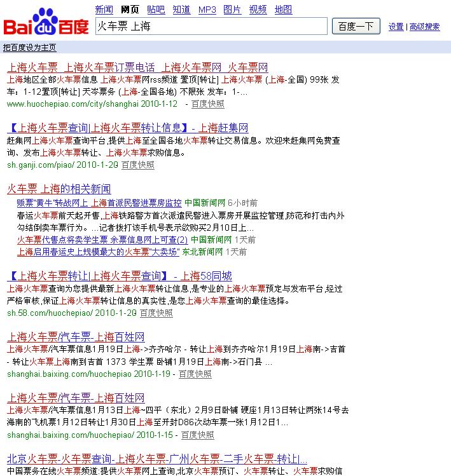Switch to the 知道 tab
451x476 pixels.
[x=181, y=10]
